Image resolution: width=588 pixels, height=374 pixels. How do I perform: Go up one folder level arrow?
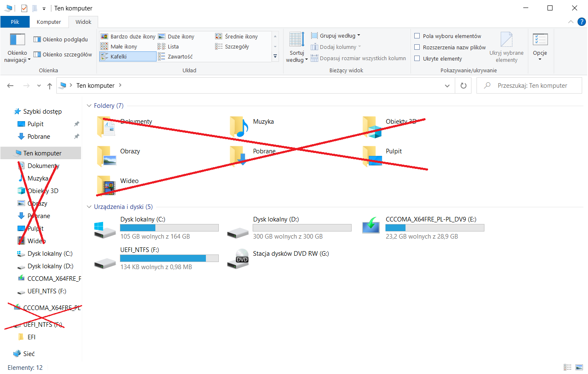[50, 86]
